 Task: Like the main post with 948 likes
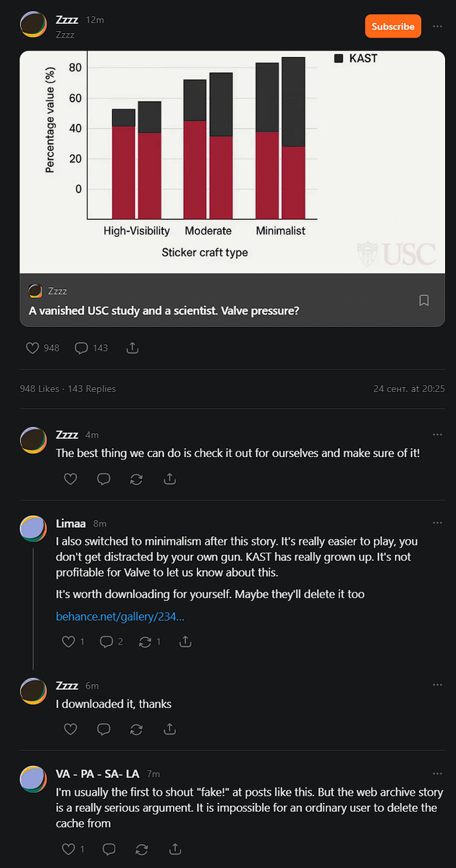[x=43, y=348]
